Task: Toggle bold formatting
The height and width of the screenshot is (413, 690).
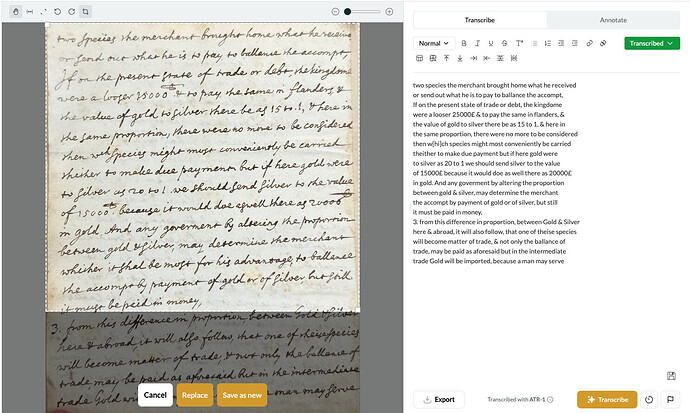Action: point(465,43)
